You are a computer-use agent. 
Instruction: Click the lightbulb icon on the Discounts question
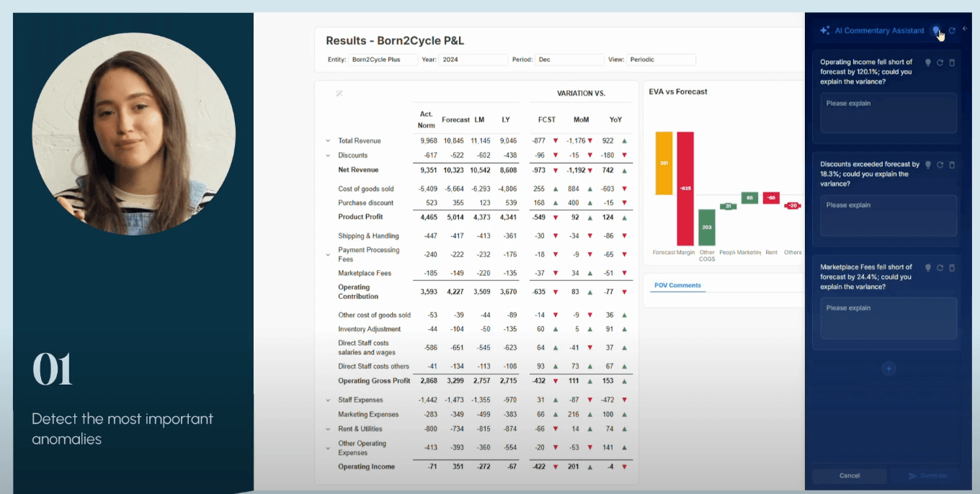pos(928,165)
